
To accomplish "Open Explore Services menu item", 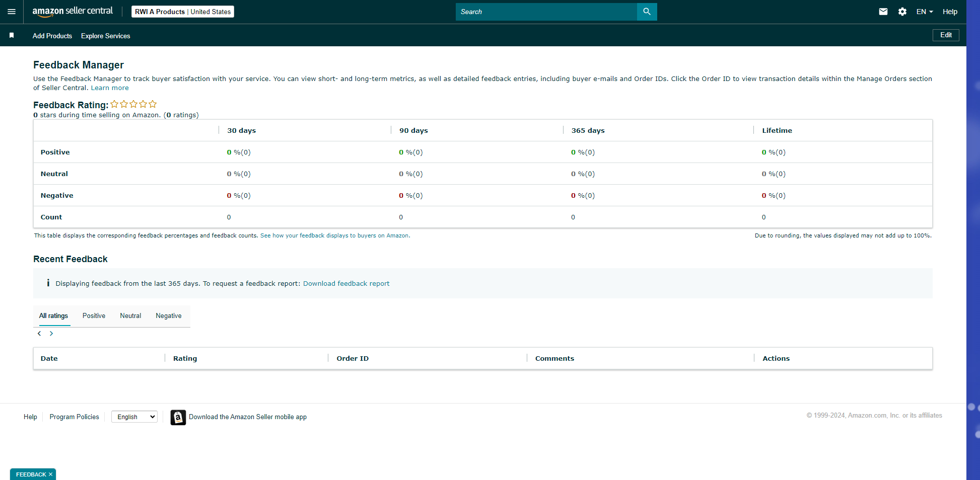I will coord(106,36).
